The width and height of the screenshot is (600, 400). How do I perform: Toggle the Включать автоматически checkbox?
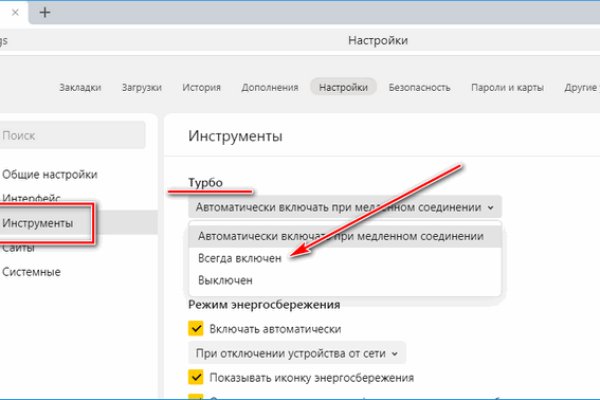tap(196, 329)
